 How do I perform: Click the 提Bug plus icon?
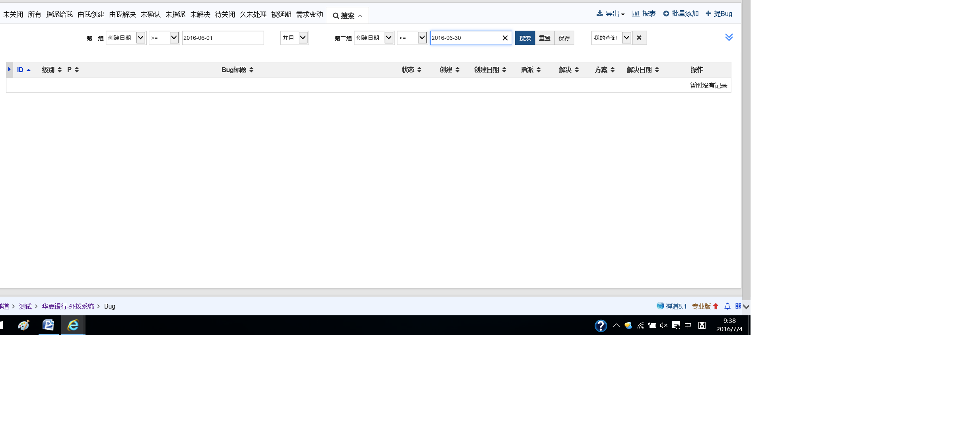coord(708,14)
